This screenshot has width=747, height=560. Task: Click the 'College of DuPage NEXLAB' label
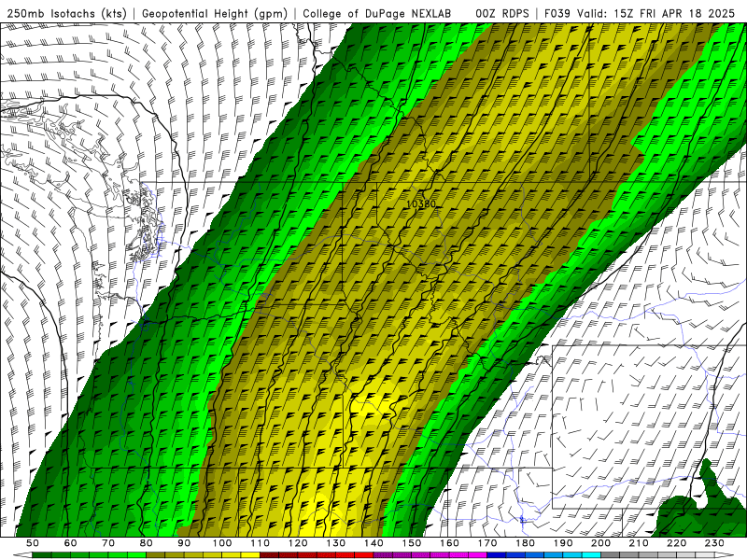[377, 13]
